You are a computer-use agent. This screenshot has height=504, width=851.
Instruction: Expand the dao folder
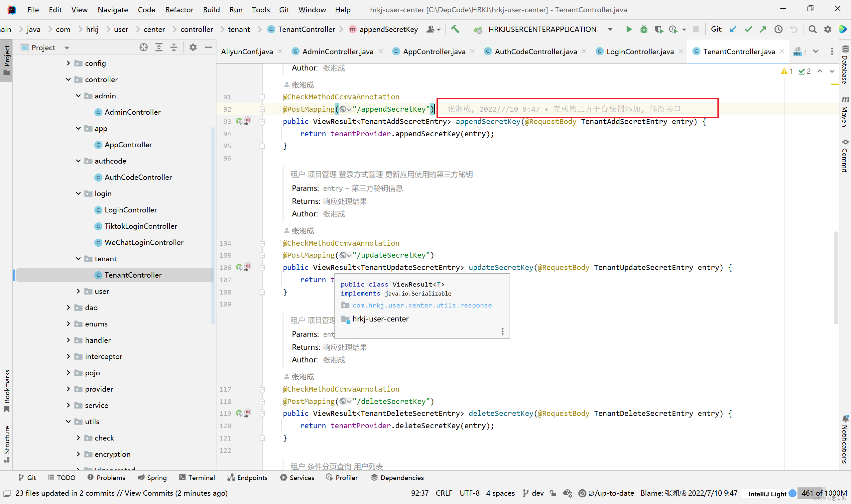click(68, 308)
